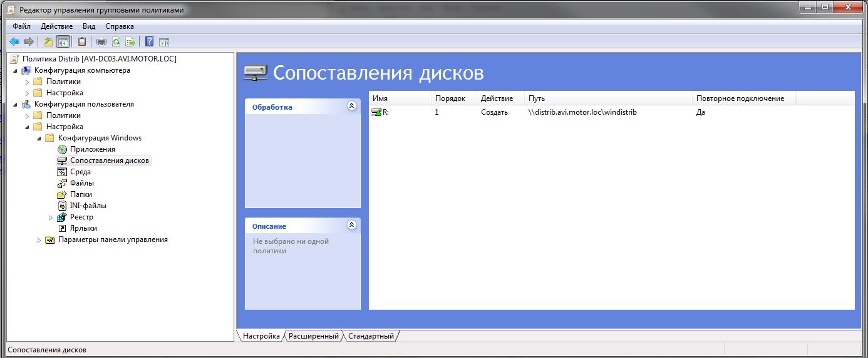Switch to the Расширенный tab

pos(314,336)
